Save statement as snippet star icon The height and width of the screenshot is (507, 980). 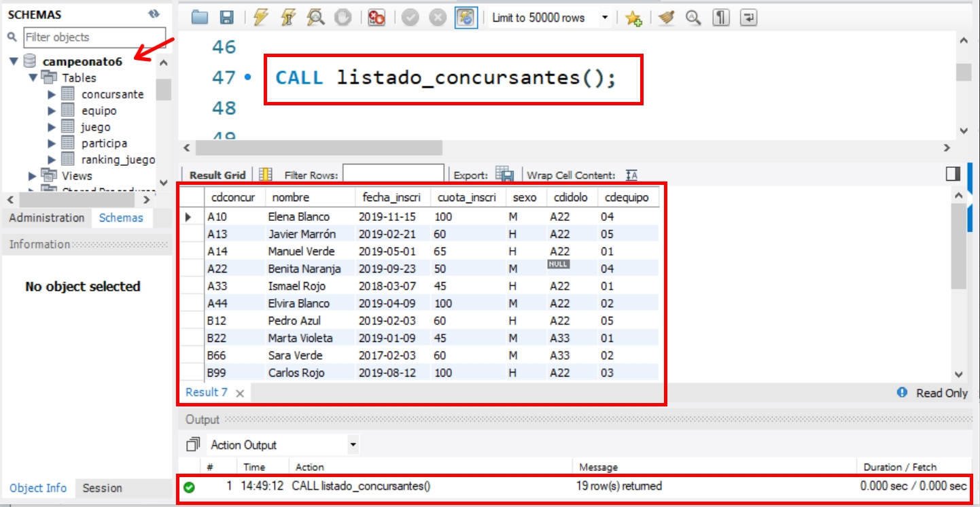click(x=633, y=19)
